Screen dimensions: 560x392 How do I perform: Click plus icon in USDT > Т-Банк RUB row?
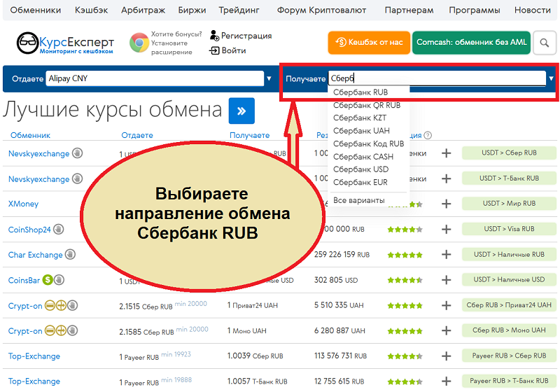[446, 178]
